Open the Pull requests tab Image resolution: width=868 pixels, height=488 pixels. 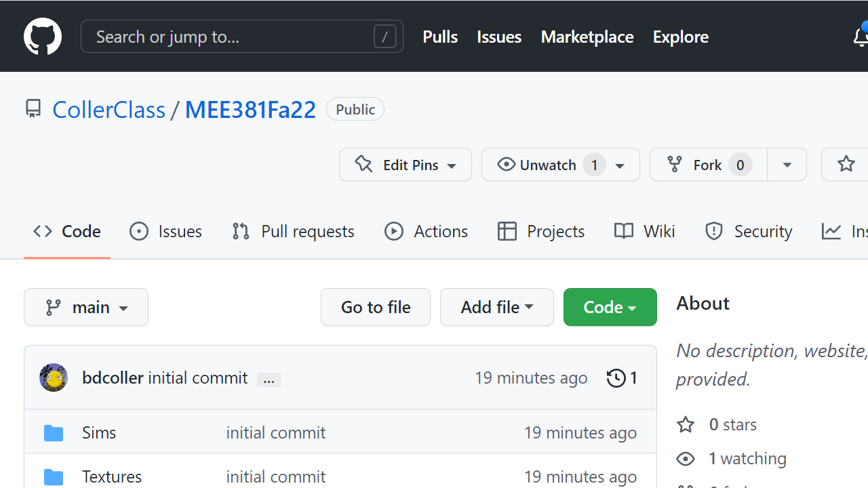pos(293,231)
